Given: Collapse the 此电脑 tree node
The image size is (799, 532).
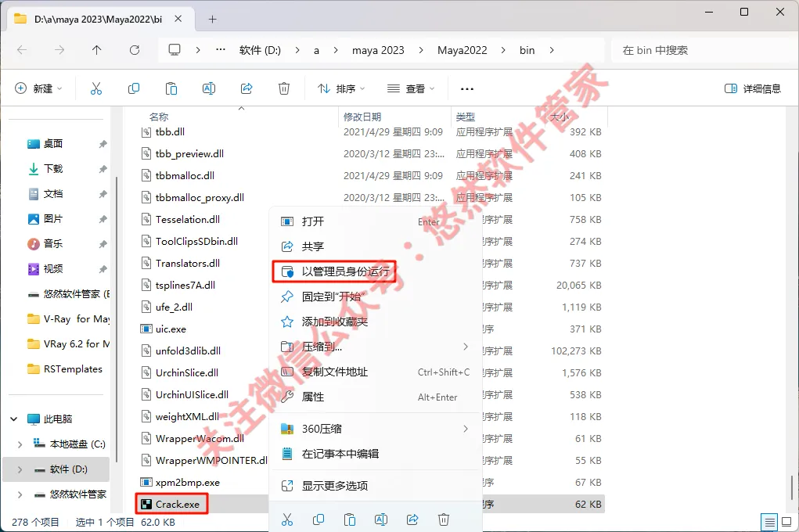Looking at the screenshot, I should point(14,419).
